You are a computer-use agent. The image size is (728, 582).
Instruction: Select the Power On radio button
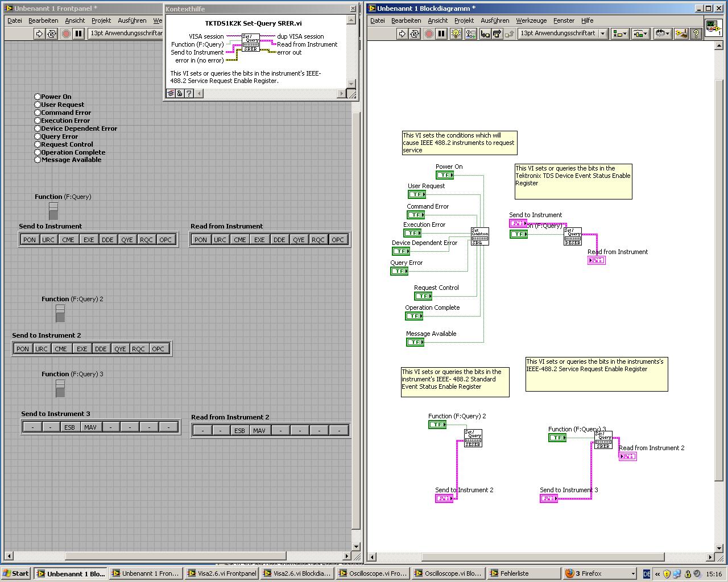(38, 97)
